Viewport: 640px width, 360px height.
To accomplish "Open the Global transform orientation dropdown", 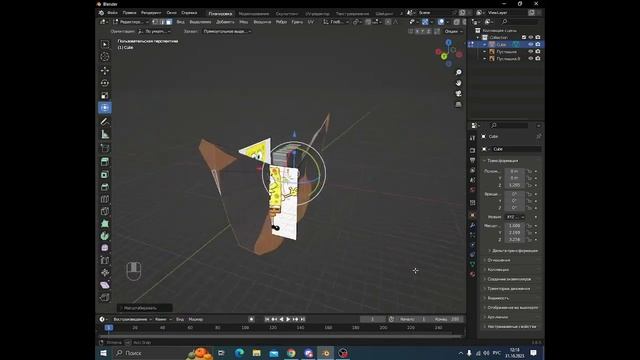I will [336, 22].
